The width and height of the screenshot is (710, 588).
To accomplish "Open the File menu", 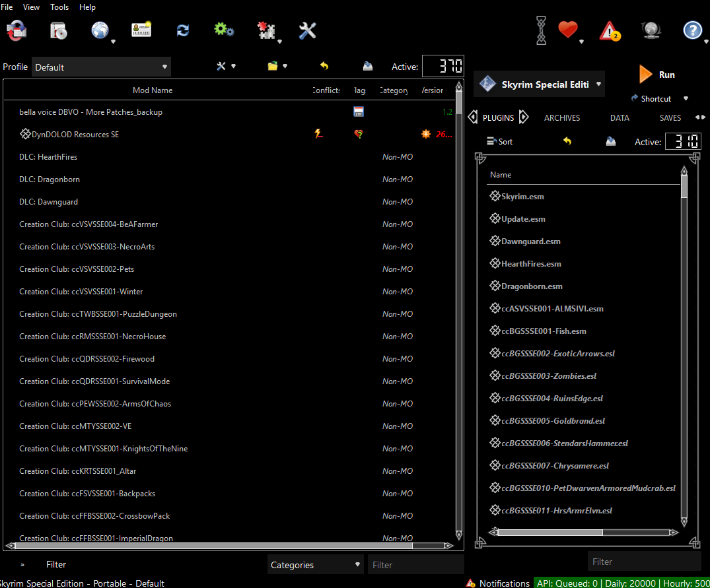I will 7,7.
